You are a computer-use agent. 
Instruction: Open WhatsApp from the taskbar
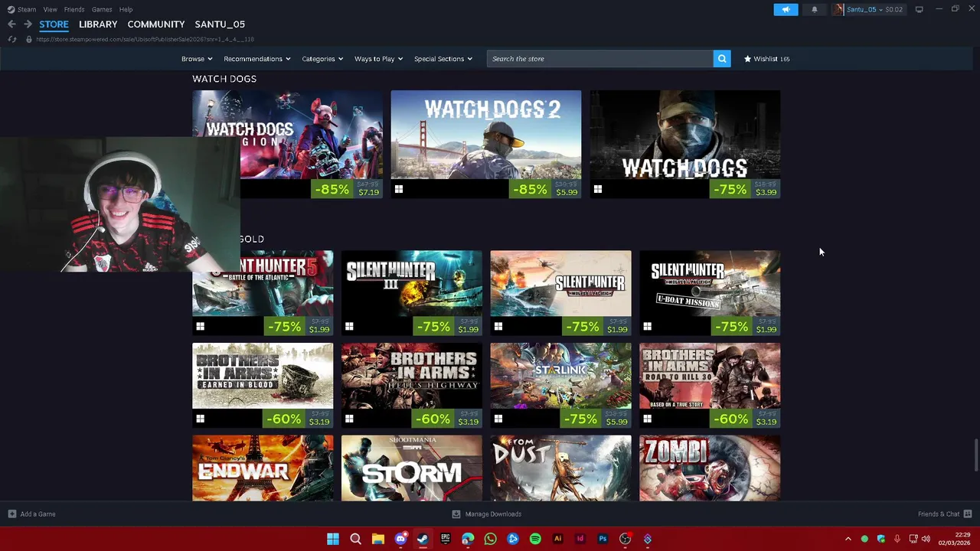[490, 539]
